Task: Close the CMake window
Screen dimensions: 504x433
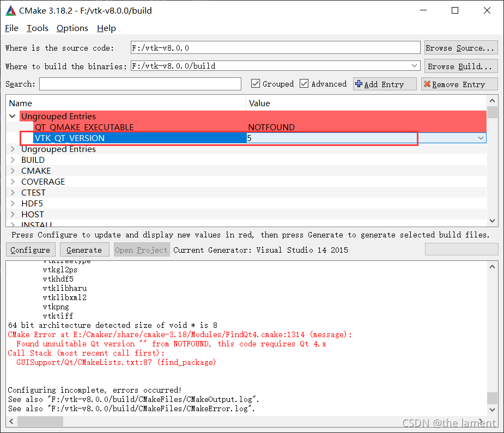Action: (x=487, y=10)
